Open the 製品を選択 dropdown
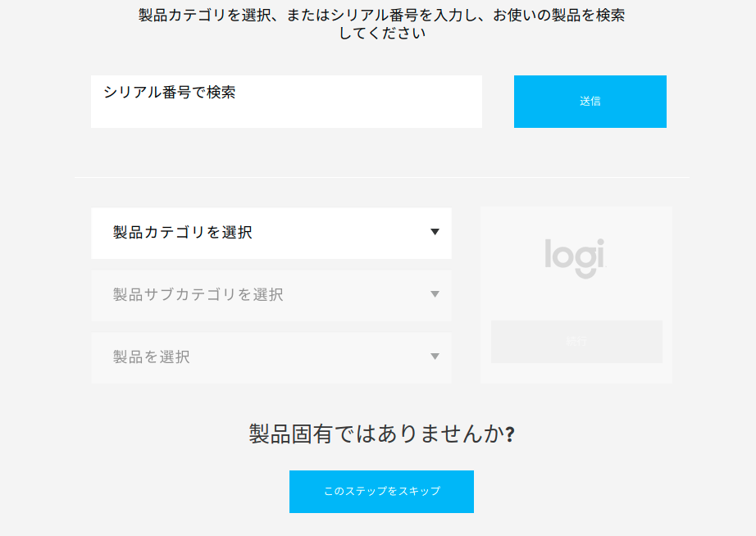 coord(271,357)
